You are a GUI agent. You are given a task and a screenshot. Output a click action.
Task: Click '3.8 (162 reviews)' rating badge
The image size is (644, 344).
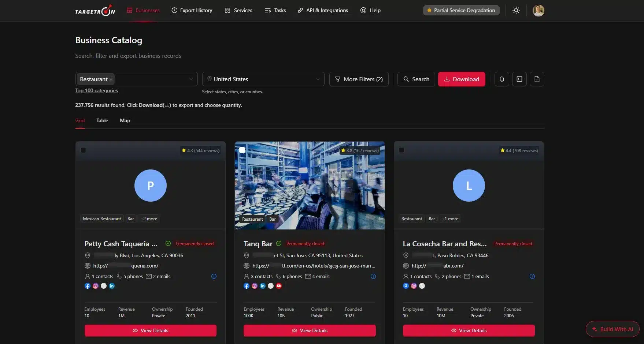coord(360,150)
